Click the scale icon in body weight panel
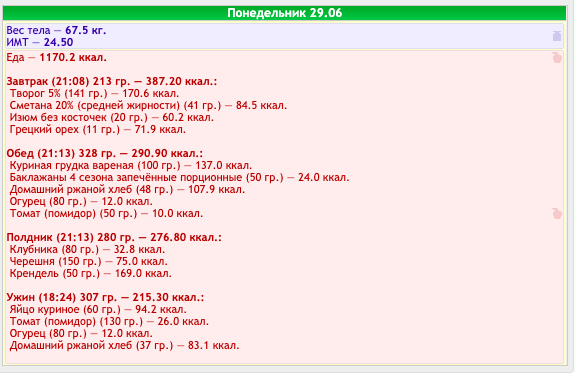Screen dimensions: 576x373 pyautogui.click(x=557, y=36)
